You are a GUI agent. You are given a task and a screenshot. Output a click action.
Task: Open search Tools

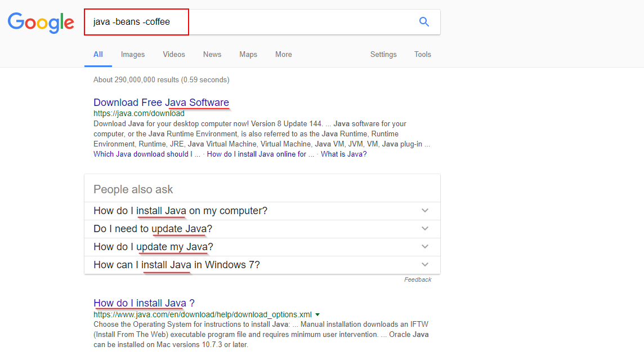pyautogui.click(x=422, y=54)
